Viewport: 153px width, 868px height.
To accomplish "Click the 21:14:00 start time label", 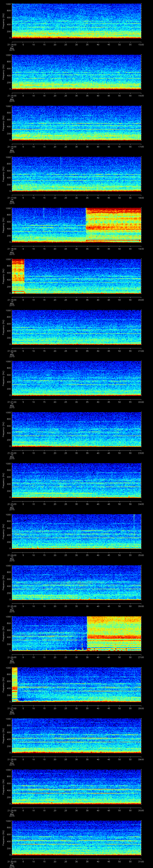I will [x=12, y=44].
